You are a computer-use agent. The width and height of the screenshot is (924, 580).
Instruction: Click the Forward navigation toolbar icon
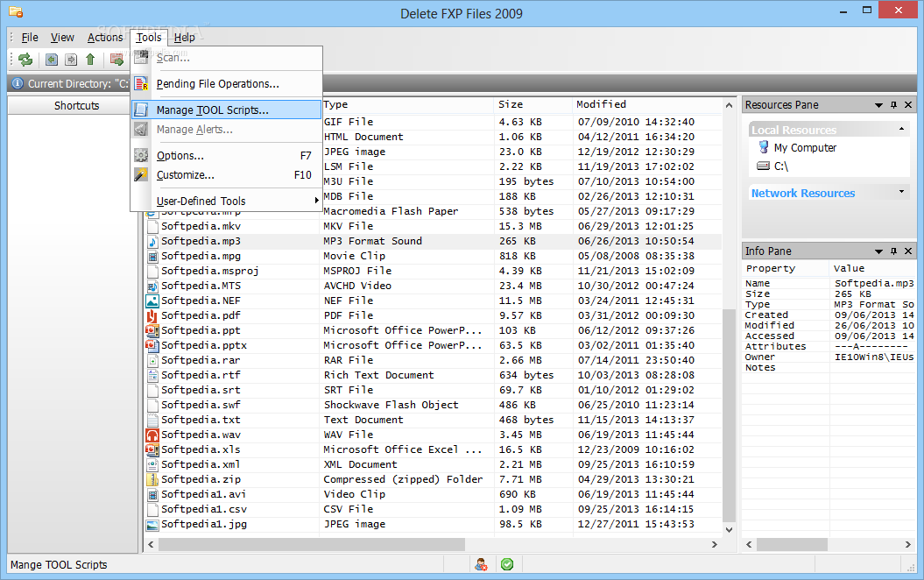coord(71,60)
